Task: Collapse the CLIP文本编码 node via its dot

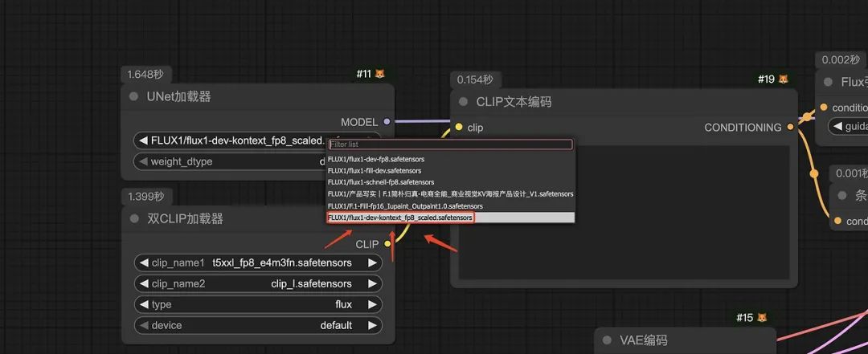Action: point(464,102)
